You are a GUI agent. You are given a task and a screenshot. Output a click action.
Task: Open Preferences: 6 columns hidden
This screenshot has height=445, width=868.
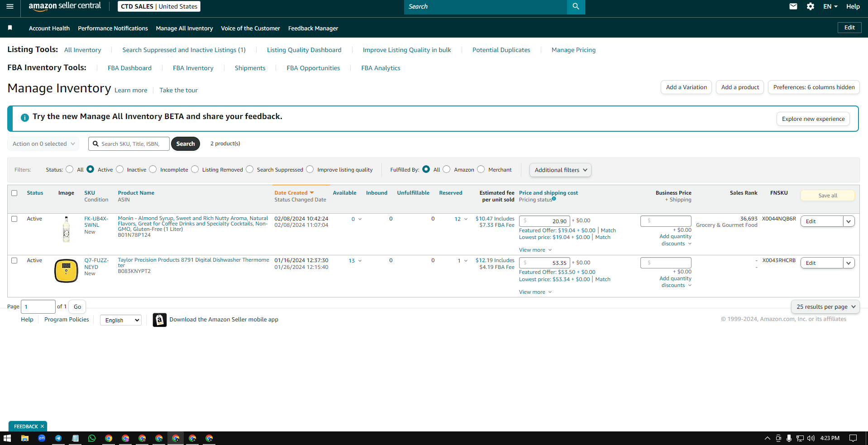tap(814, 87)
